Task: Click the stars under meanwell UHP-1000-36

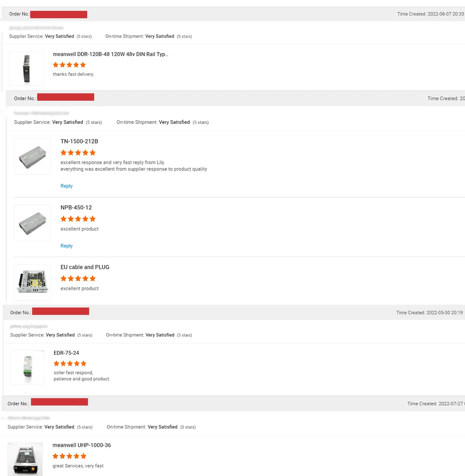Action: [69, 456]
